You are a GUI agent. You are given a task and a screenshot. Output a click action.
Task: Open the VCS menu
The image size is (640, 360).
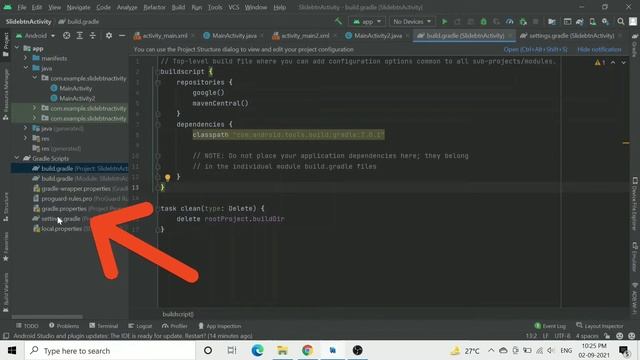coord(233,7)
